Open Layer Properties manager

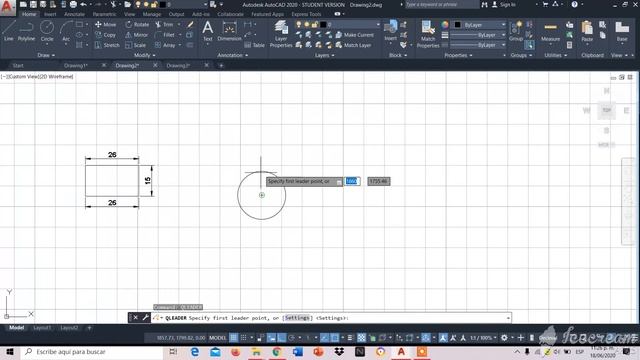pos(281,34)
